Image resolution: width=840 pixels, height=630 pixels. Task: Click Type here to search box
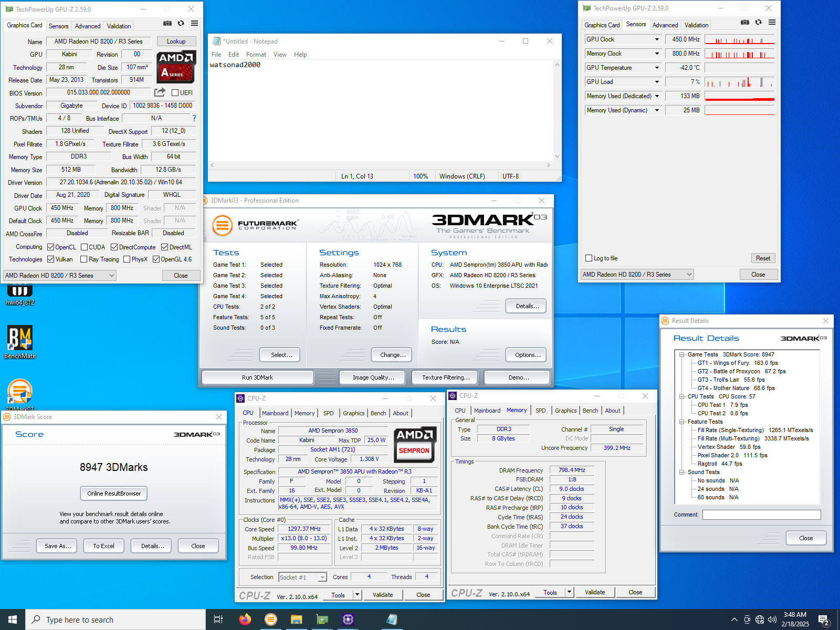pos(115,619)
